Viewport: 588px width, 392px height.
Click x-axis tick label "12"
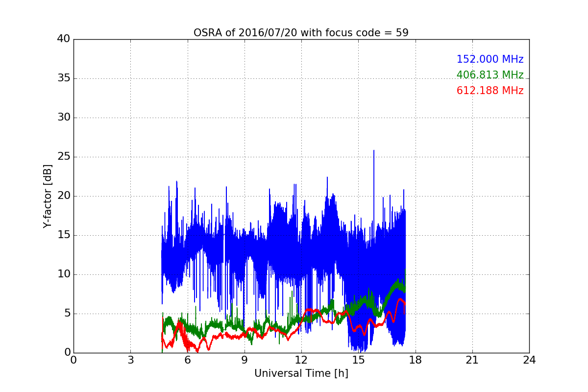click(x=301, y=360)
